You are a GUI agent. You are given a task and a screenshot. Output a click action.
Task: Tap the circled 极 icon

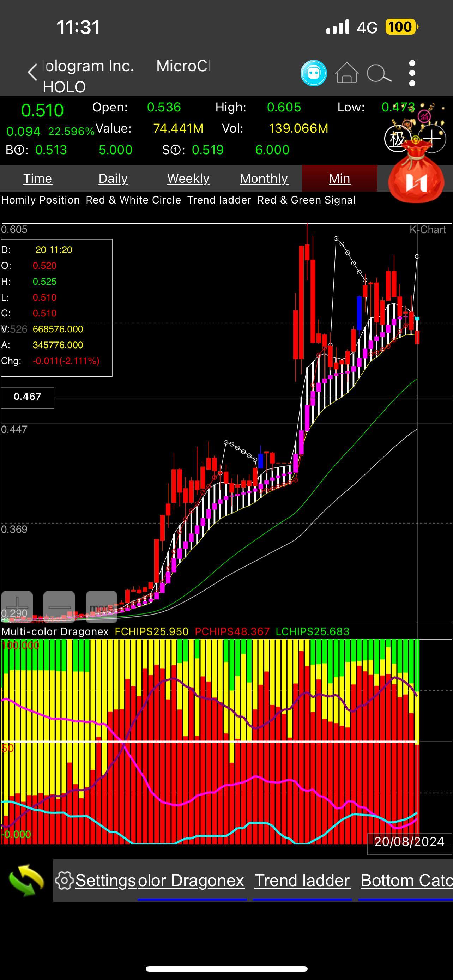pyautogui.click(x=397, y=139)
